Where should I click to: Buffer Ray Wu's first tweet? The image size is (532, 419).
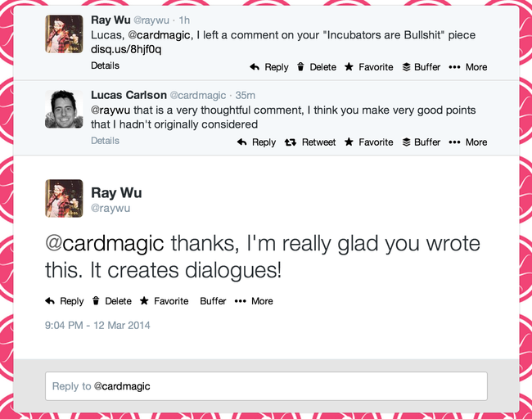[x=421, y=67]
